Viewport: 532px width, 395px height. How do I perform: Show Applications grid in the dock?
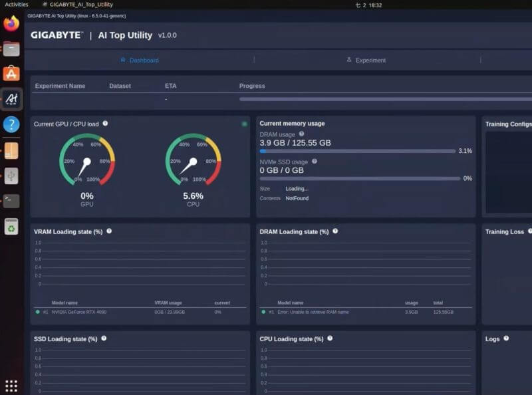pos(11,386)
